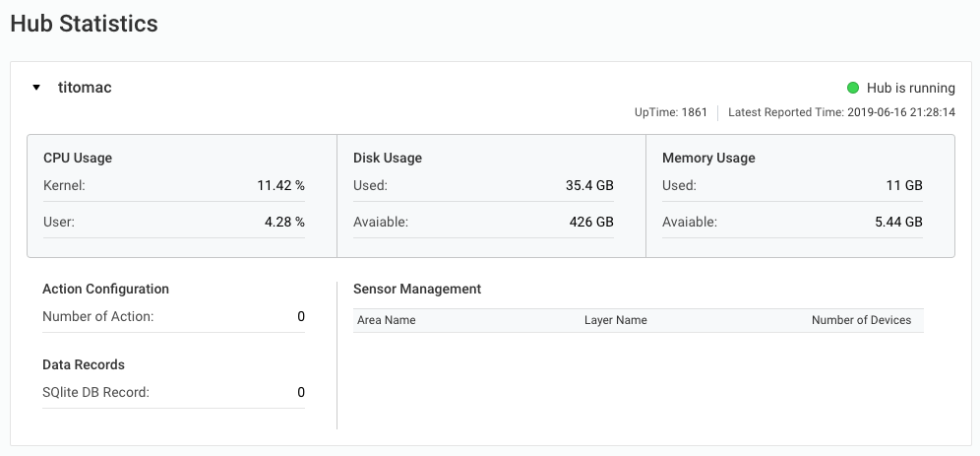Click the titomac hub name
The height and width of the screenshot is (456, 980).
85,88
